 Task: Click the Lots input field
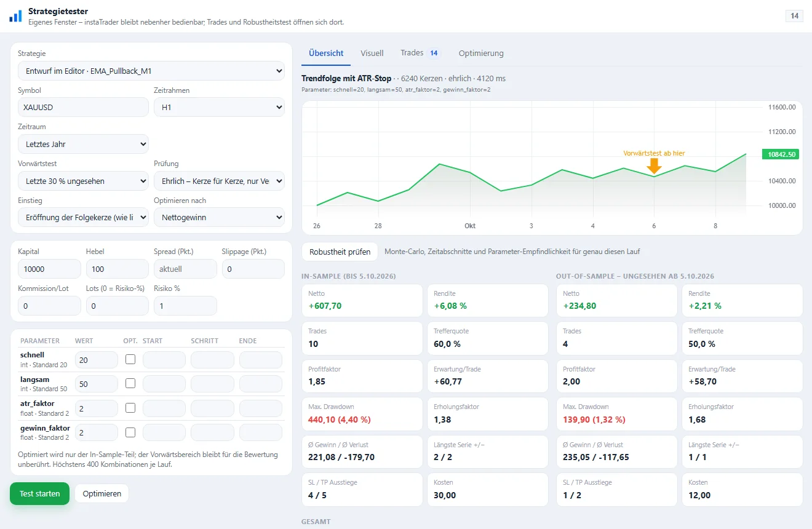pos(117,306)
